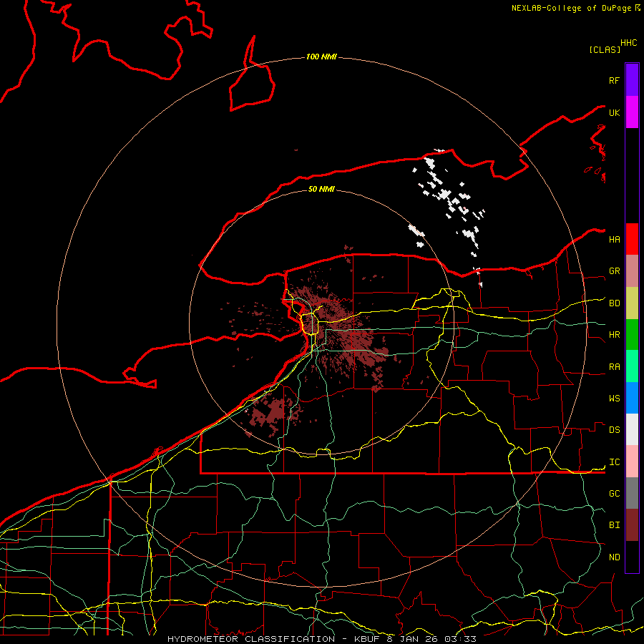
Task: Click the DS legend label
Action: pos(614,430)
